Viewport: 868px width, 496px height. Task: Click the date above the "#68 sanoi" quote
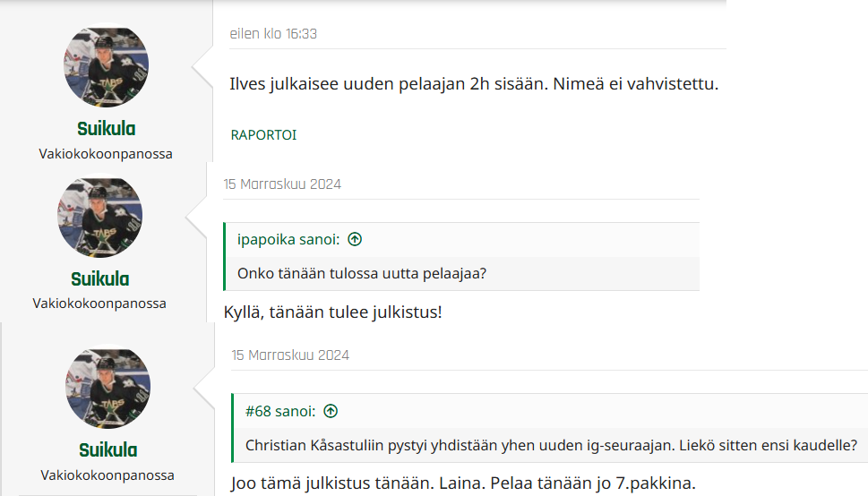pyautogui.click(x=290, y=355)
